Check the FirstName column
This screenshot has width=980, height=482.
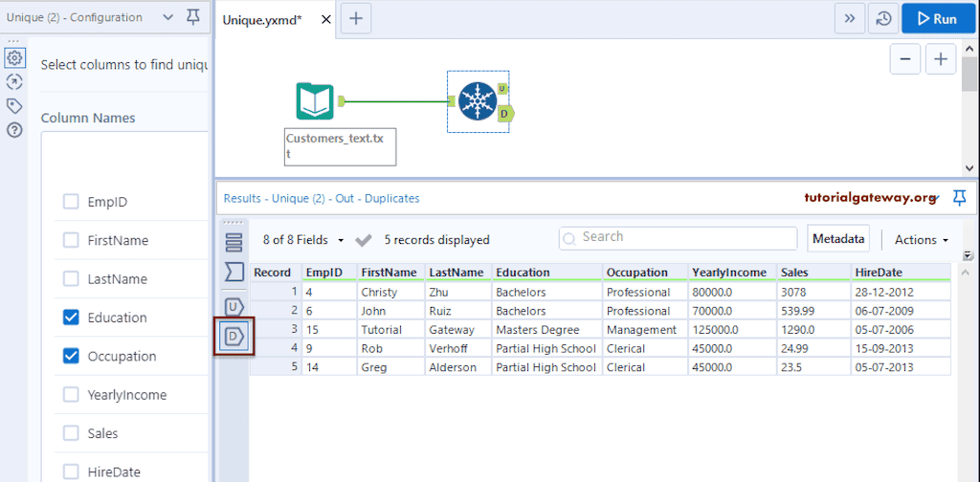point(71,240)
